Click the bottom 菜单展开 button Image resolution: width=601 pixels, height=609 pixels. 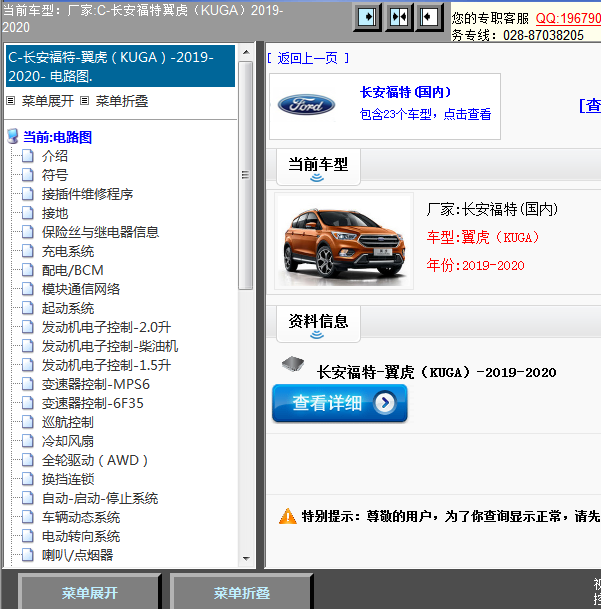pos(90,593)
